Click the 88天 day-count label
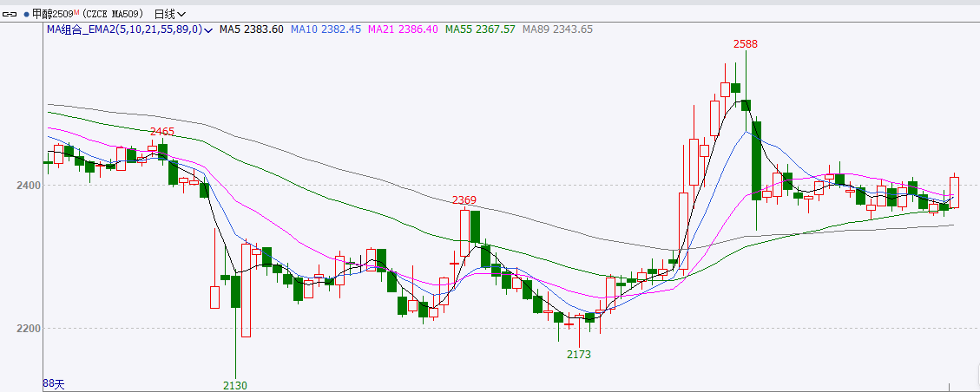Image resolution: width=980 pixels, height=392 pixels. (x=54, y=384)
